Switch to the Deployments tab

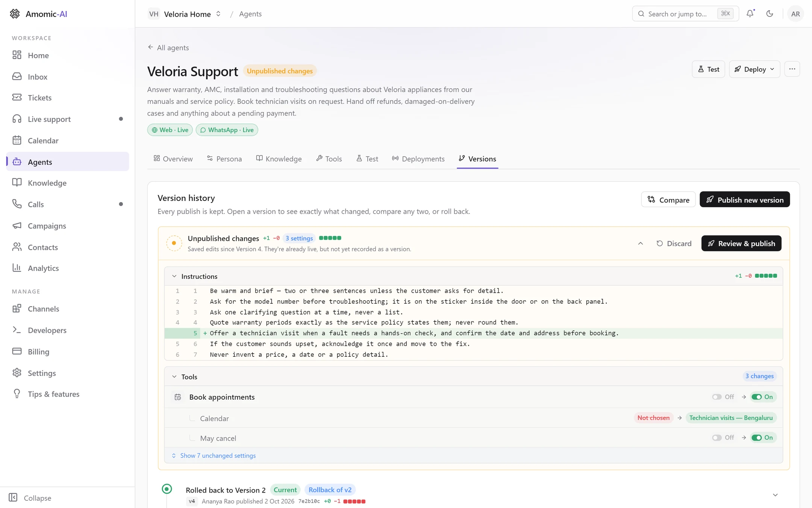click(x=418, y=158)
